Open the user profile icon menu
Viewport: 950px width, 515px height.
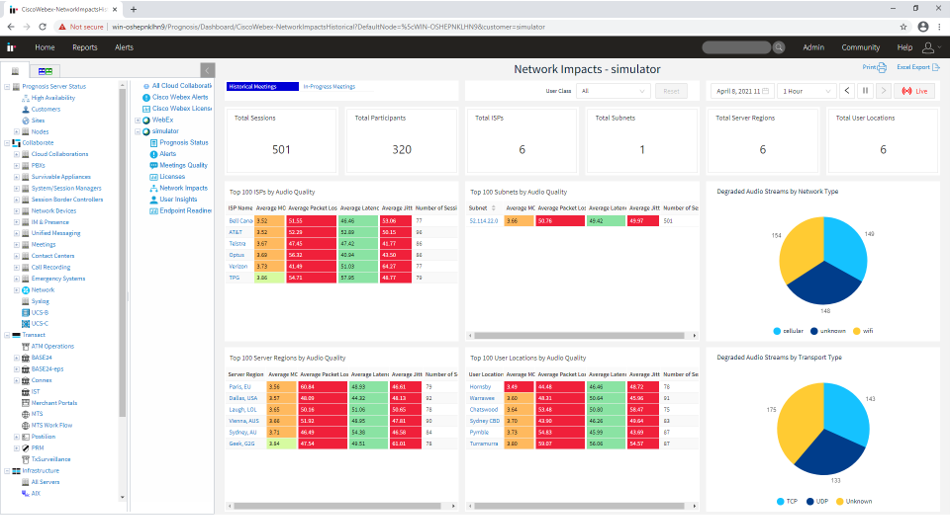[x=929, y=47]
